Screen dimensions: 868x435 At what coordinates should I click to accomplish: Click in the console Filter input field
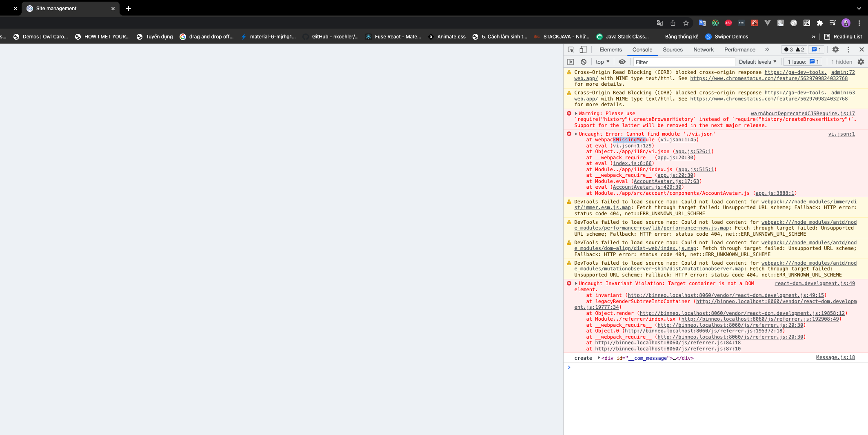(684, 62)
